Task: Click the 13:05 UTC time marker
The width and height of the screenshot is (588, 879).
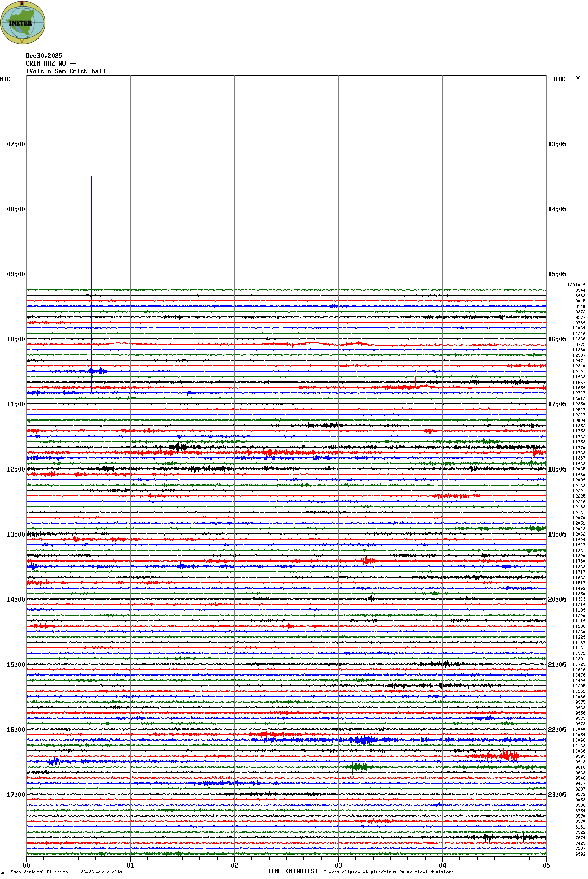Action: tap(557, 144)
